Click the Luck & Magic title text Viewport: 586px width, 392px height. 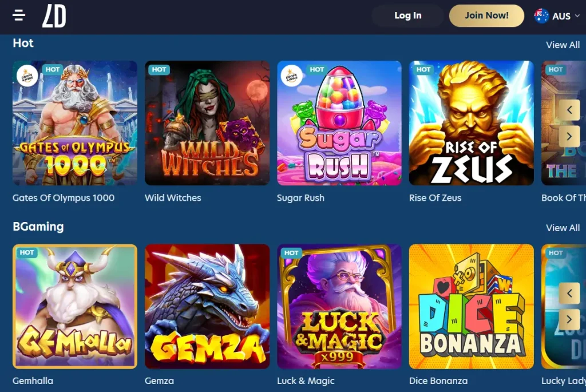tap(306, 381)
